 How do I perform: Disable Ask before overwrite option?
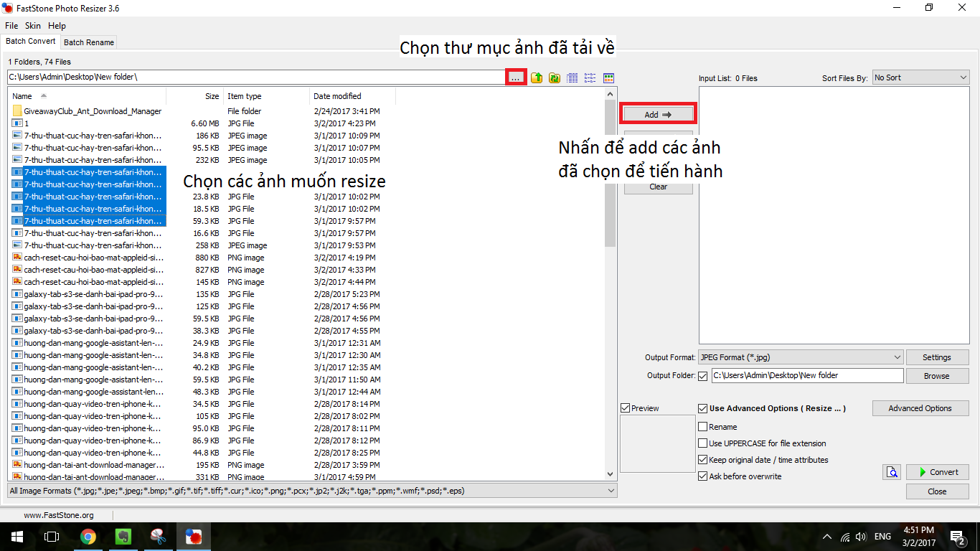tap(702, 476)
